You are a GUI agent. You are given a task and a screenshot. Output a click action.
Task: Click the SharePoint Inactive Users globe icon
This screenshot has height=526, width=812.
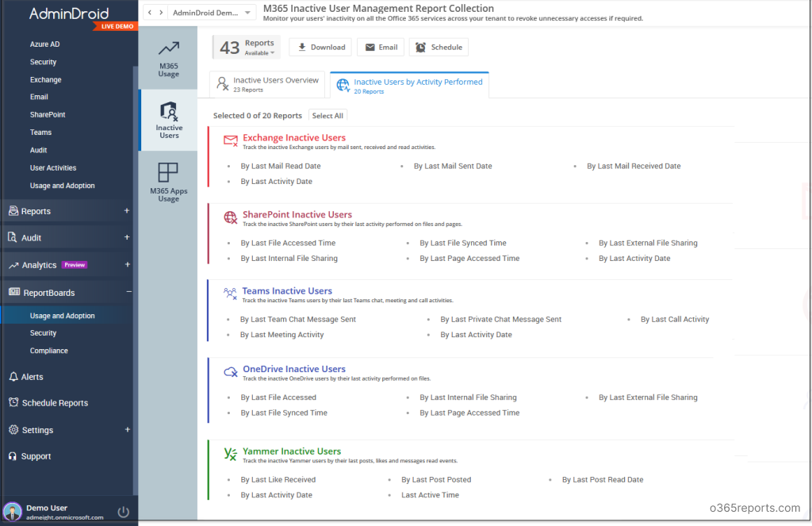click(230, 217)
